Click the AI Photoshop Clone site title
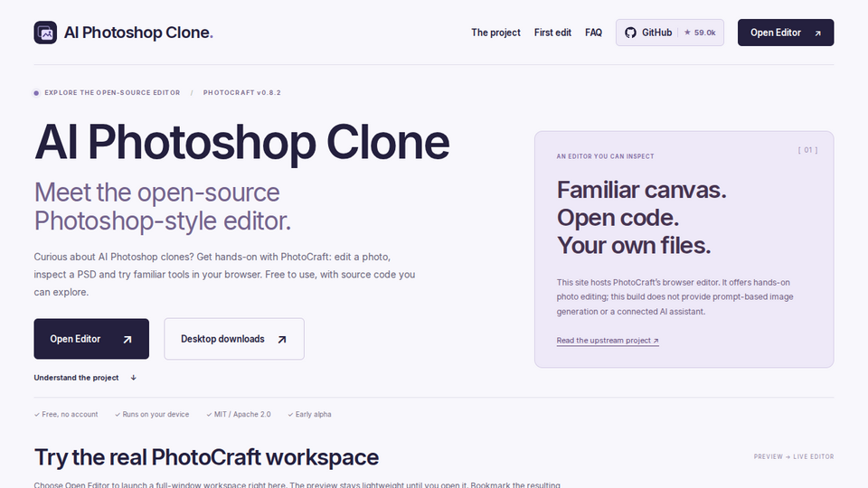 click(138, 33)
